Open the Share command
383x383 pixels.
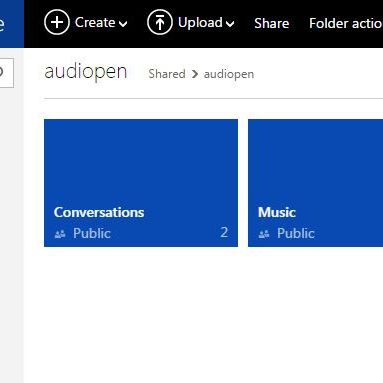(x=271, y=23)
